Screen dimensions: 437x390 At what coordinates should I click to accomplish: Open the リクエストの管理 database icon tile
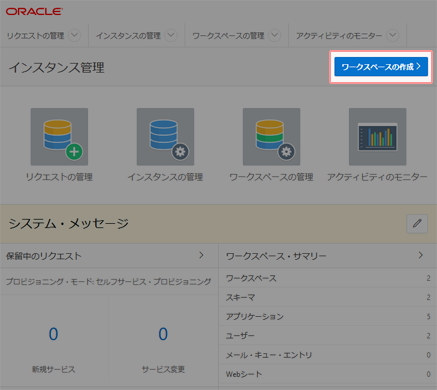(59, 137)
